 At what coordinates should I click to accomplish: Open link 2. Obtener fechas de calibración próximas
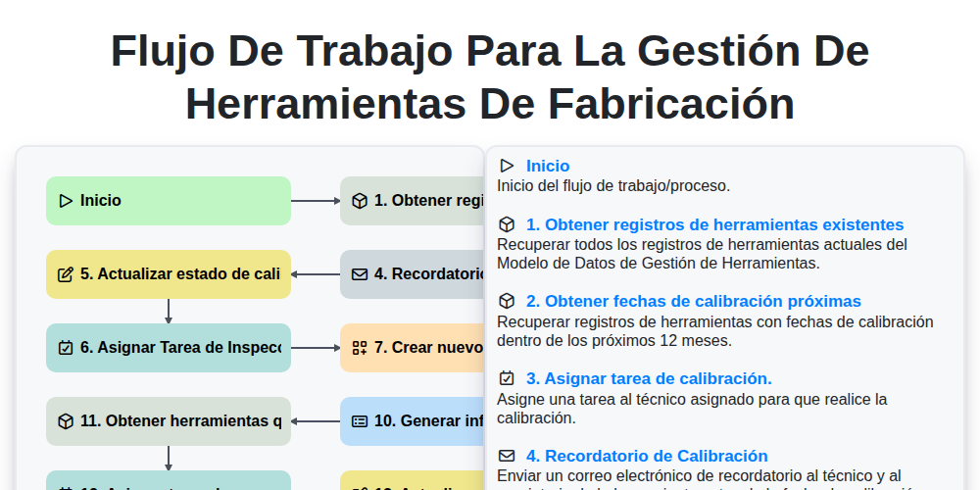click(x=694, y=301)
